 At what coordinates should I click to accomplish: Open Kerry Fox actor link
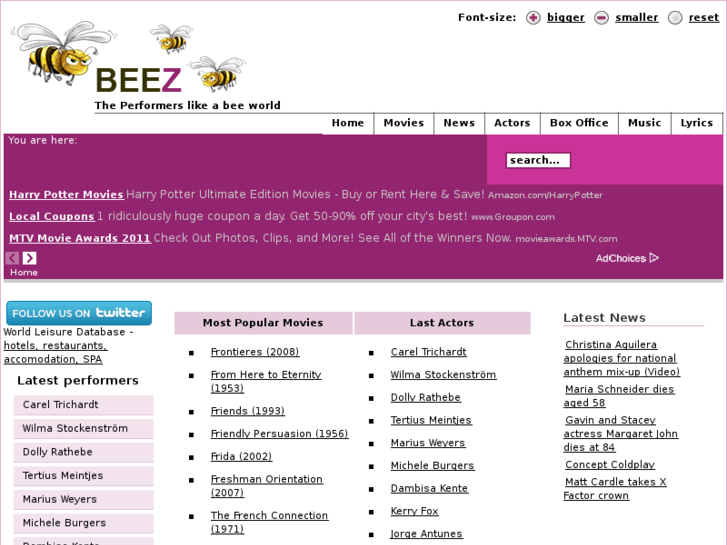[x=415, y=511]
